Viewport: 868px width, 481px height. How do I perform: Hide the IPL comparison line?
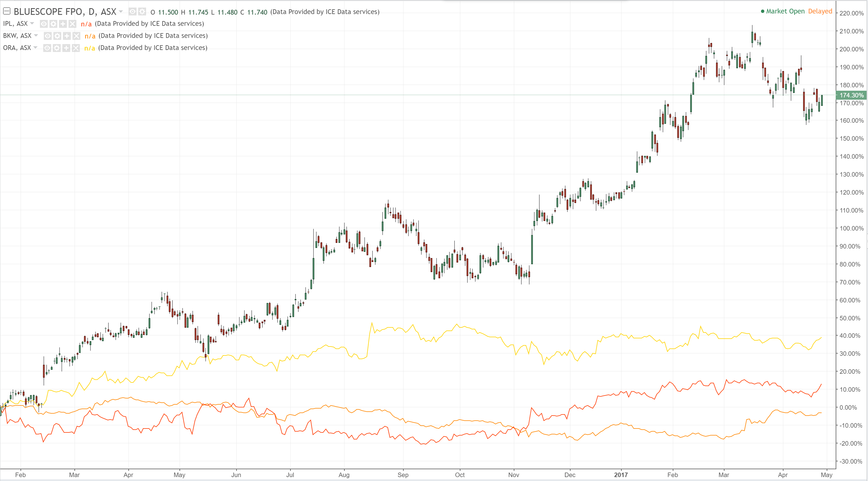[44, 24]
